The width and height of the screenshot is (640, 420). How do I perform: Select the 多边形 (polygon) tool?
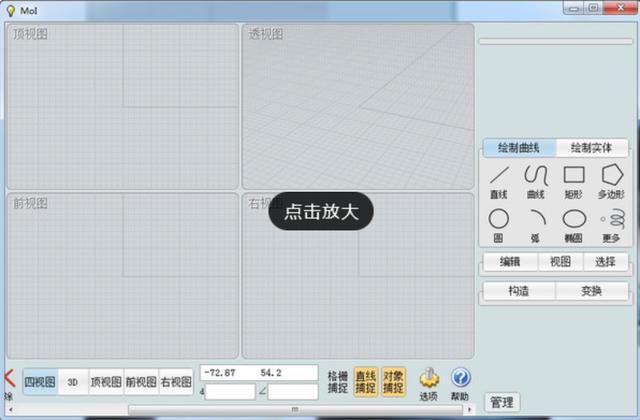pyautogui.click(x=611, y=182)
